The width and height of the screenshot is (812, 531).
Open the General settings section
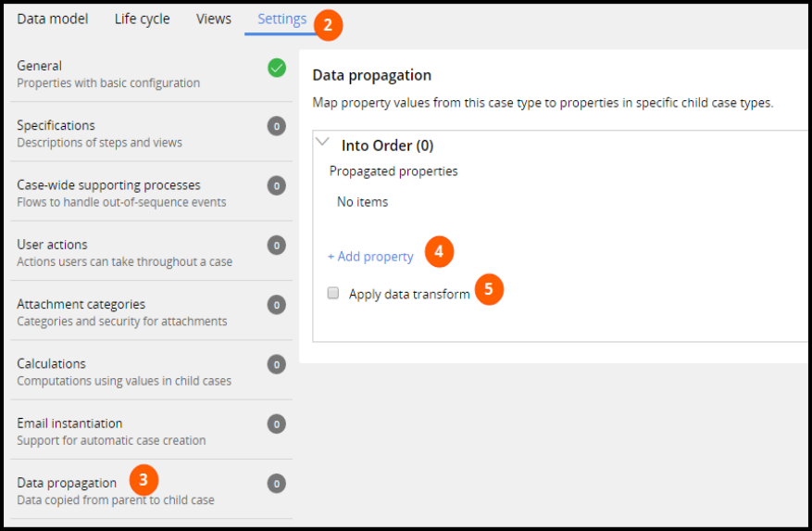tap(39, 66)
